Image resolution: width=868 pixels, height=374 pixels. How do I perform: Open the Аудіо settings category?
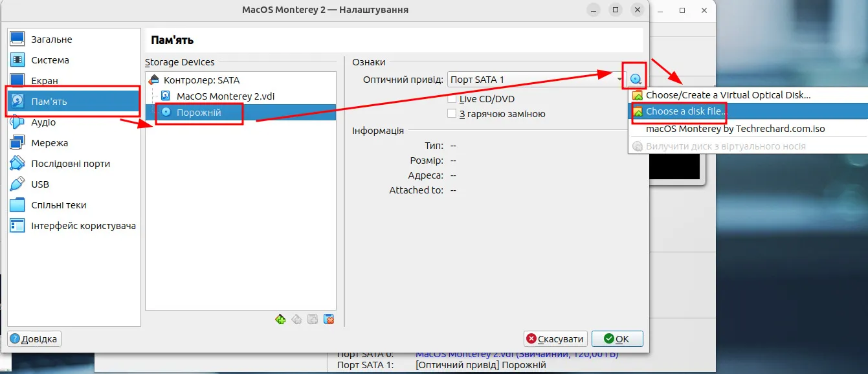click(74, 122)
